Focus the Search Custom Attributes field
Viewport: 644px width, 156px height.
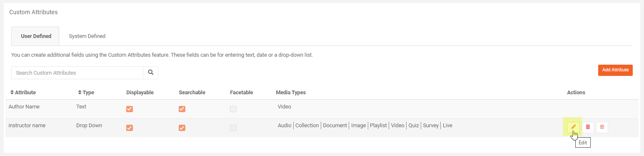77,73
